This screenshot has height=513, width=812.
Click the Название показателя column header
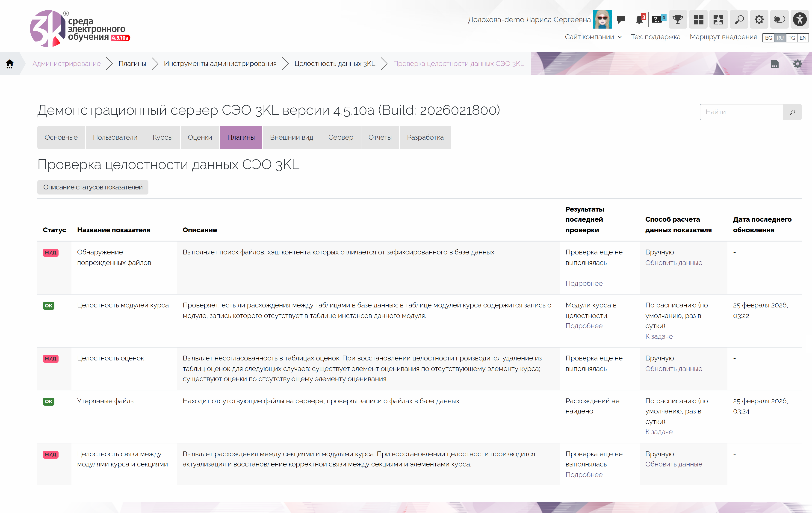pos(114,230)
